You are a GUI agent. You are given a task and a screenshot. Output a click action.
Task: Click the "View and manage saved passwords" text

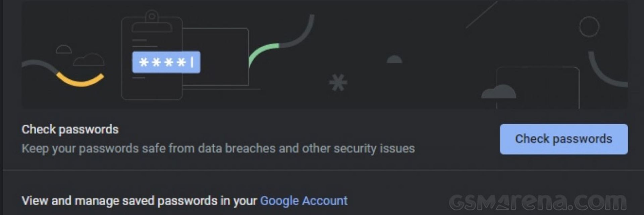[139, 201]
